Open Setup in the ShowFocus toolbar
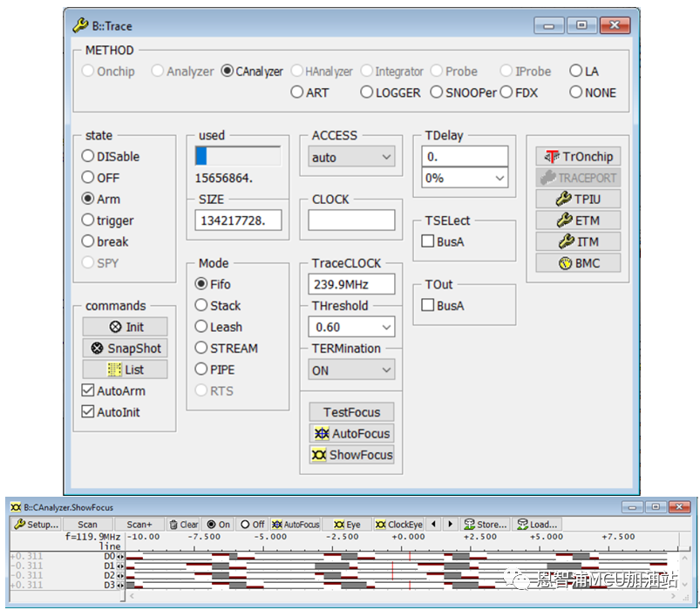The width and height of the screenshot is (700, 610). (36, 525)
